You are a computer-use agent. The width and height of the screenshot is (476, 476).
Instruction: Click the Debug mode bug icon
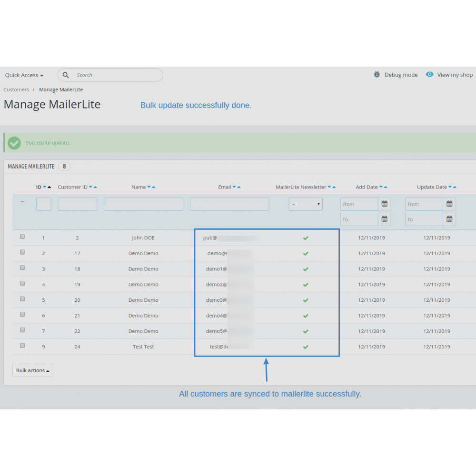pos(377,74)
